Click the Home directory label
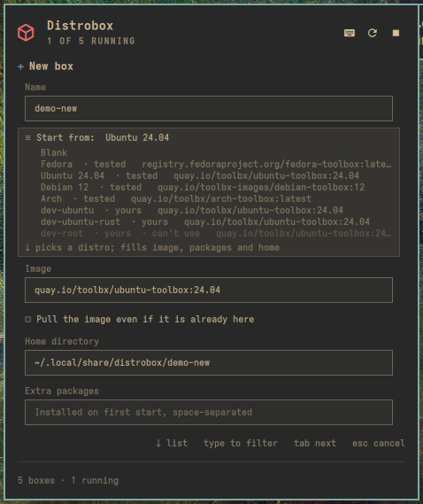The image size is (423, 504). [x=62, y=341]
